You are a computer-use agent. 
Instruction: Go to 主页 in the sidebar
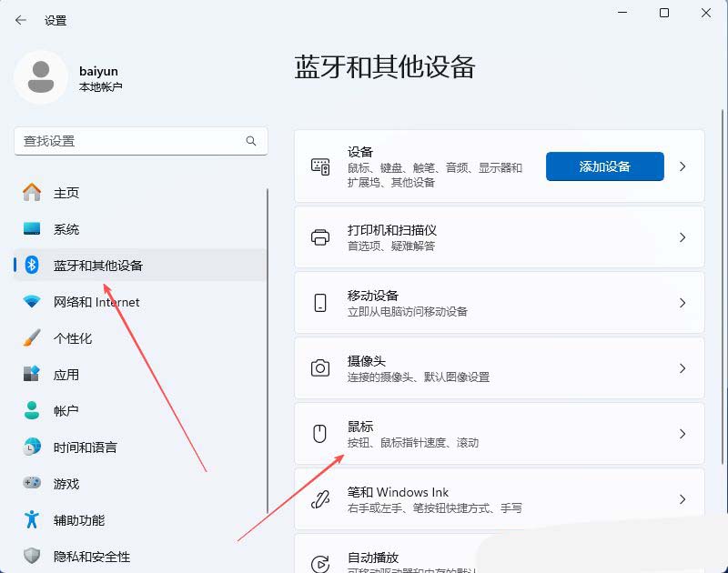139,192
